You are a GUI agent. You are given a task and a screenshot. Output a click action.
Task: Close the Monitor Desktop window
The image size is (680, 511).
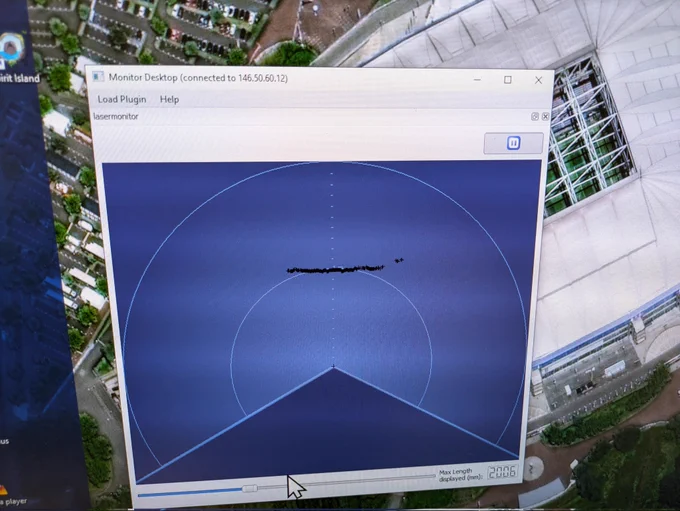538,80
